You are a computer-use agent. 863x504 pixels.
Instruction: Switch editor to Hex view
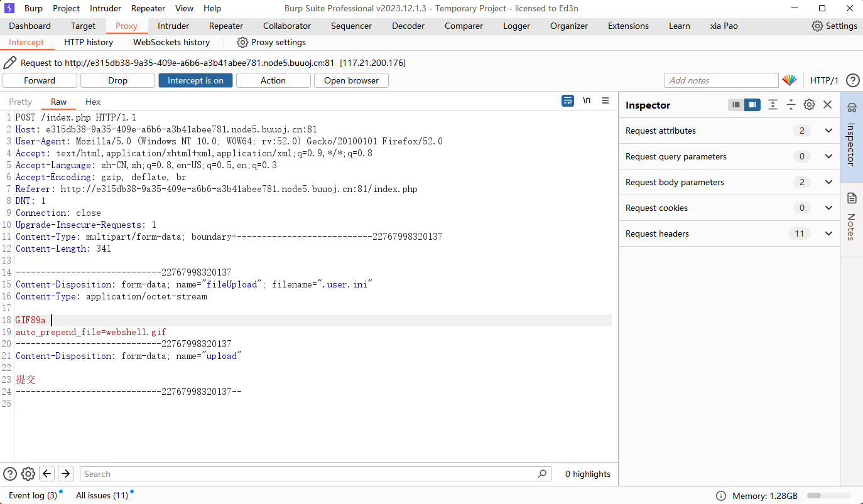[x=93, y=102]
